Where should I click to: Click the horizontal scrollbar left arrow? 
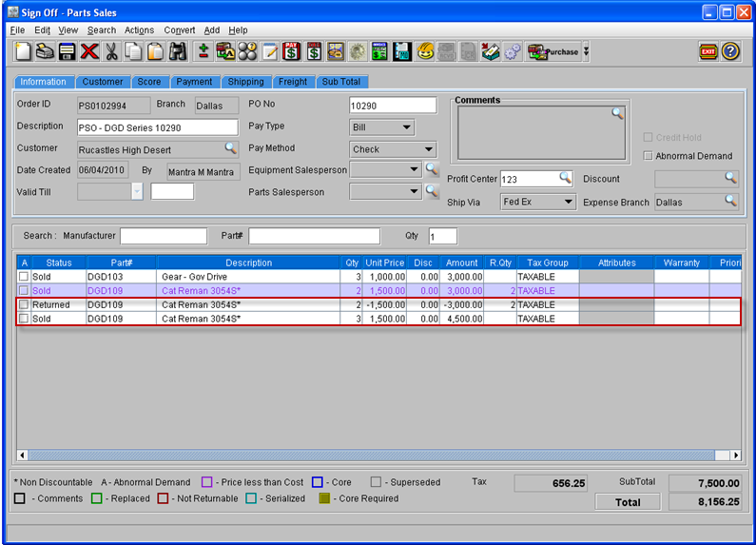click(22, 455)
